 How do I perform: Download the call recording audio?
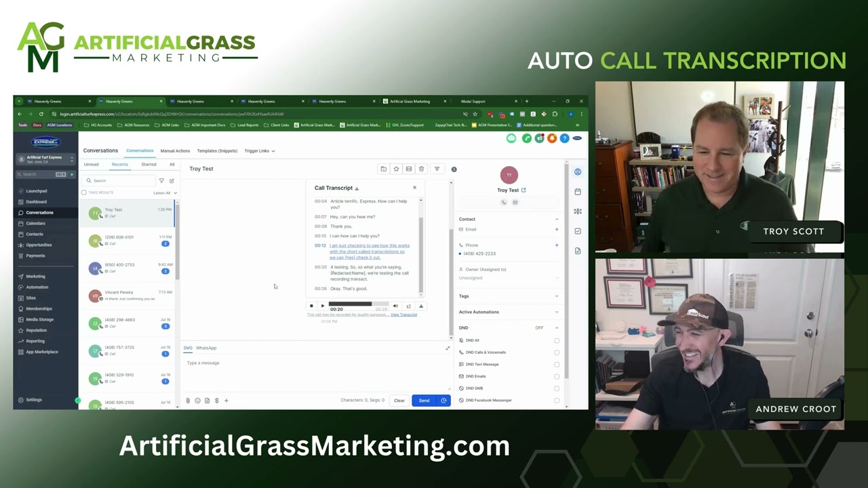(420, 306)
